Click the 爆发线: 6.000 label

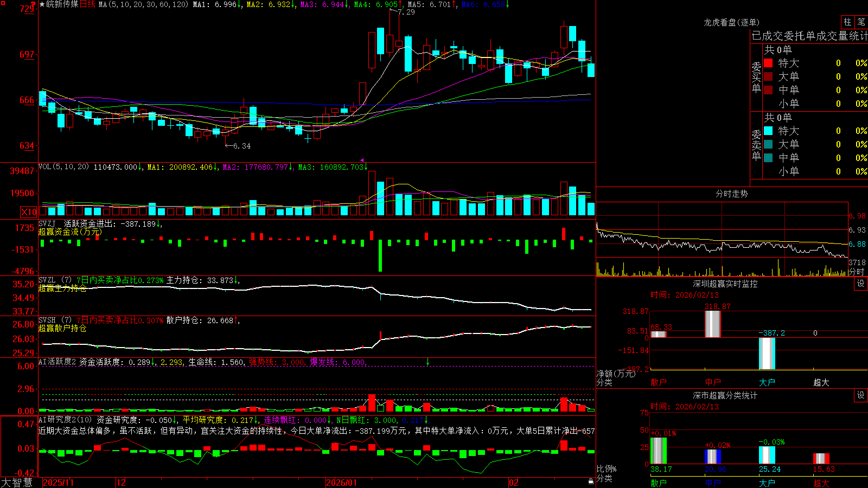pyautogui.click(x=337, y=362)
